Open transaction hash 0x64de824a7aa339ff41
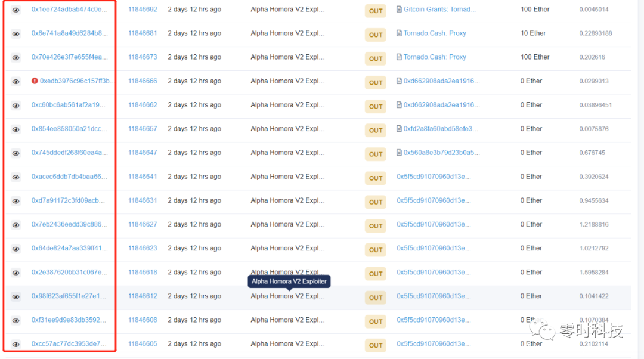Screen dimensions: 644x359 [x=69, y=248]
